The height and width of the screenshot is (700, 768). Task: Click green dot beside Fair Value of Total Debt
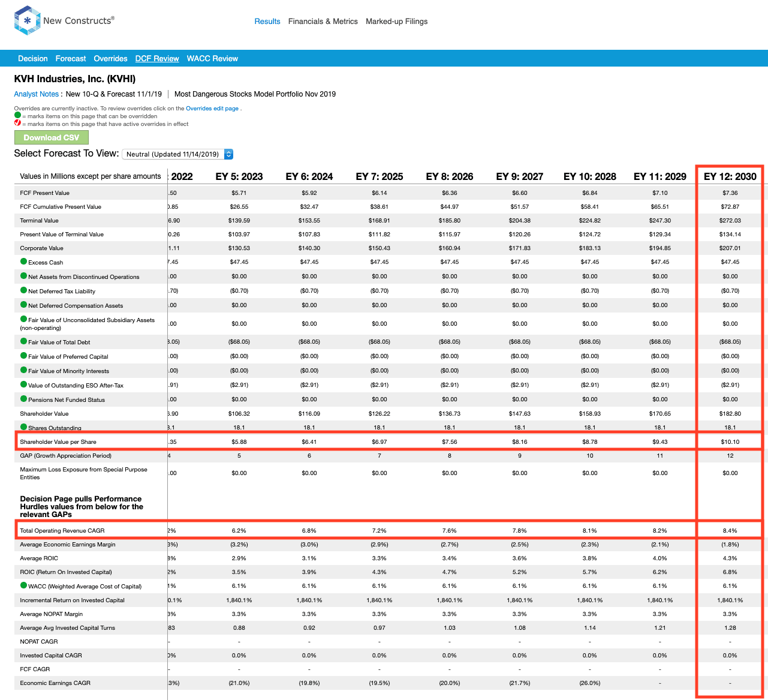24,341
